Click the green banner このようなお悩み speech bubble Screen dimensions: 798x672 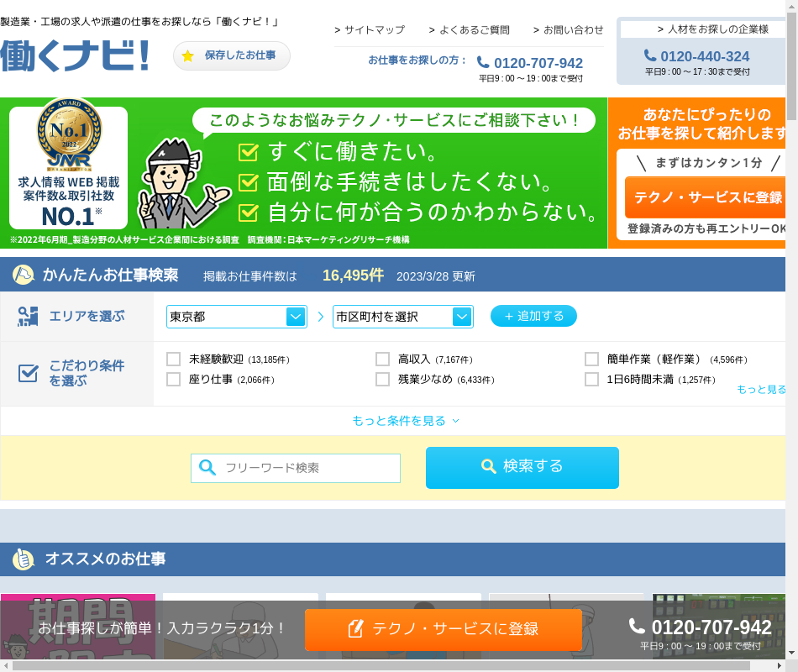(x=394, y=121)
